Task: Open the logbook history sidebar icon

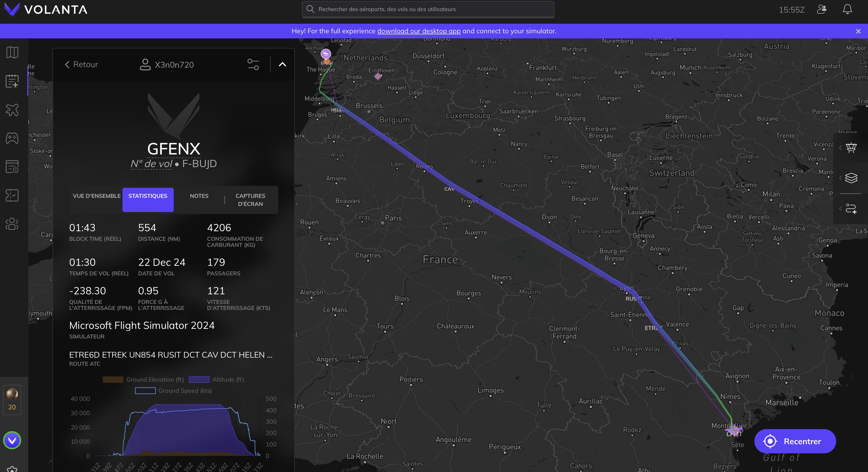Action: pyautogui.click(x=12, y=167)
